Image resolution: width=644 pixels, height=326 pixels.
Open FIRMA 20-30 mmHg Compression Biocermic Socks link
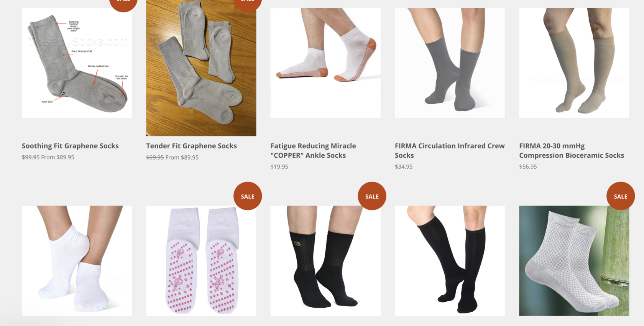tap(572, 150)
